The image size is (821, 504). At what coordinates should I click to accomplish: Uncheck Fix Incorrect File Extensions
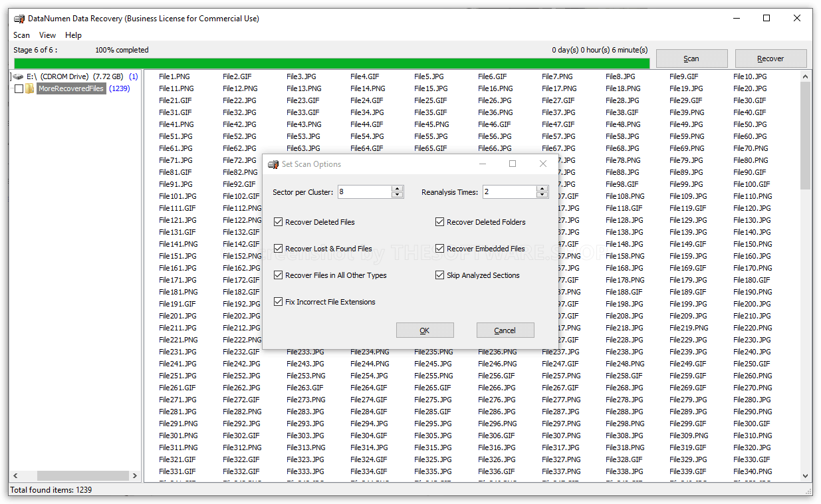click(278, 301)
